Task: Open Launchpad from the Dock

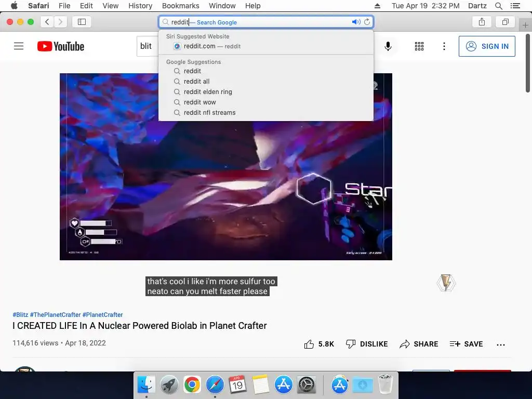Action: (169, 384)
